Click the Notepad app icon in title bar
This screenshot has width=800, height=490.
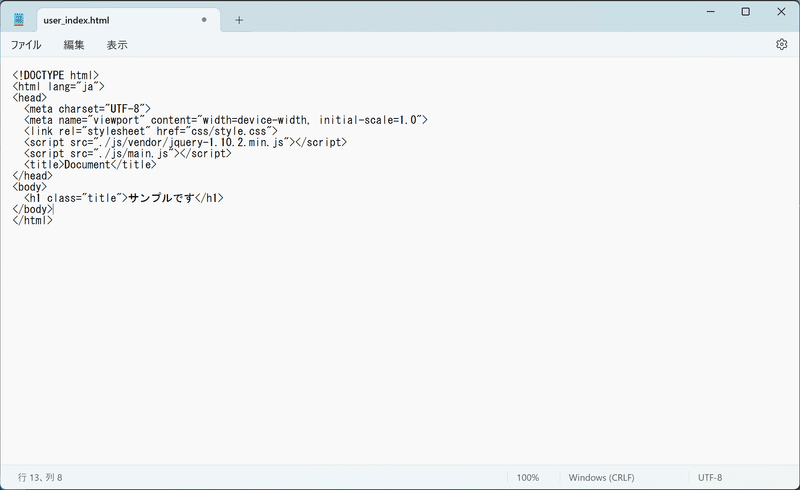point(19,20)
